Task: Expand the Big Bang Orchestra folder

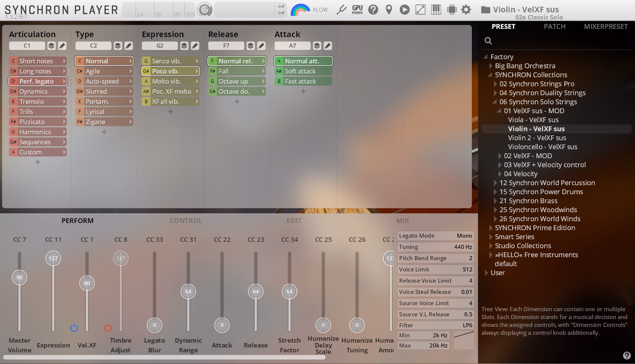Action: click(x=491, y=66)
